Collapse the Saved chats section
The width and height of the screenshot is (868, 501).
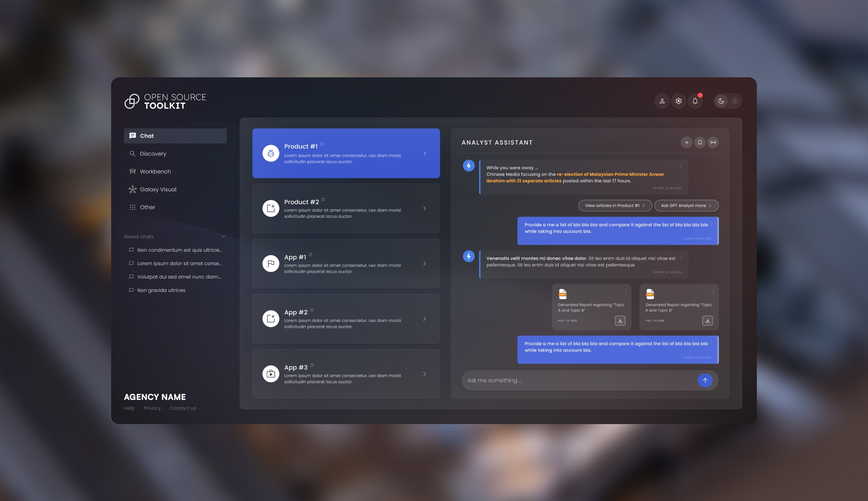click(224, 237)
